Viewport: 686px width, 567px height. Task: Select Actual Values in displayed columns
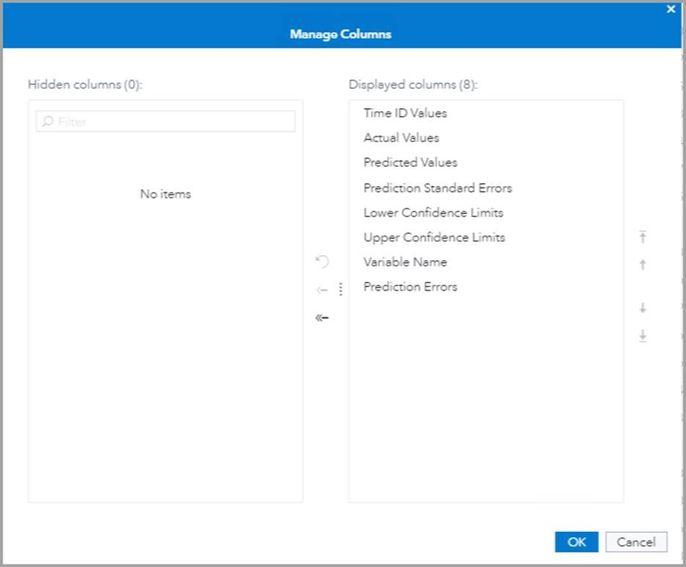point(401,138)
